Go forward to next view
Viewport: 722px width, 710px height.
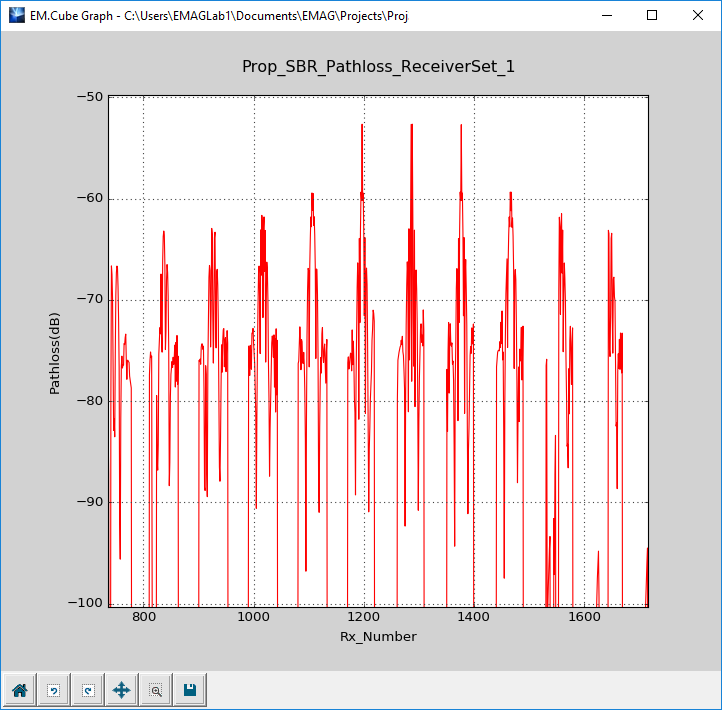tap(87, 690)
